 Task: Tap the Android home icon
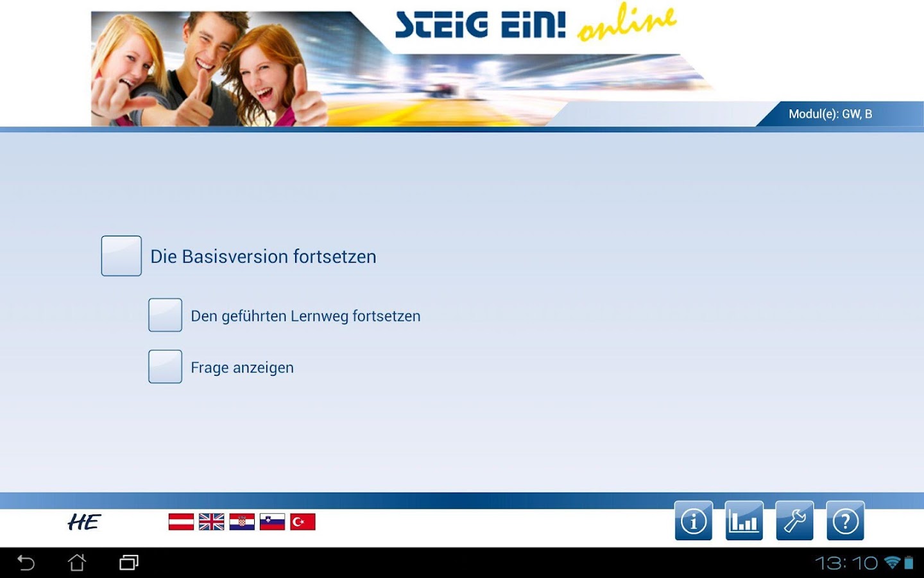[77, 563]
